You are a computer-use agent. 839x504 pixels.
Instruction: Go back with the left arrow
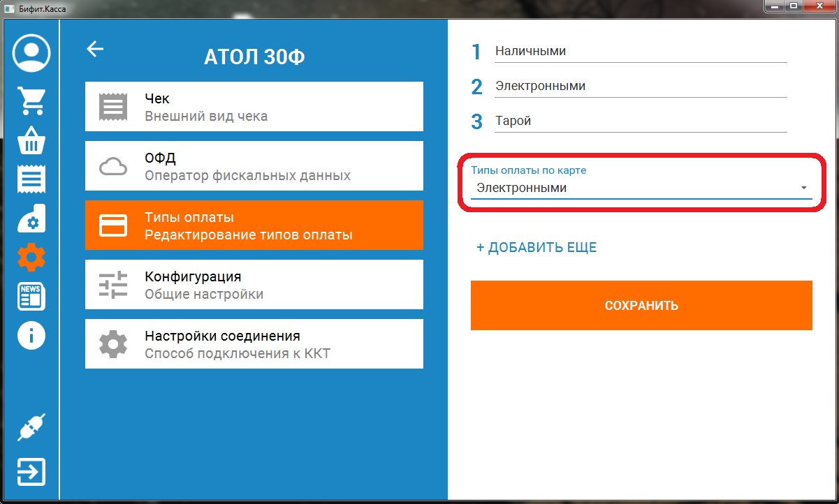(x=94, y=49)
